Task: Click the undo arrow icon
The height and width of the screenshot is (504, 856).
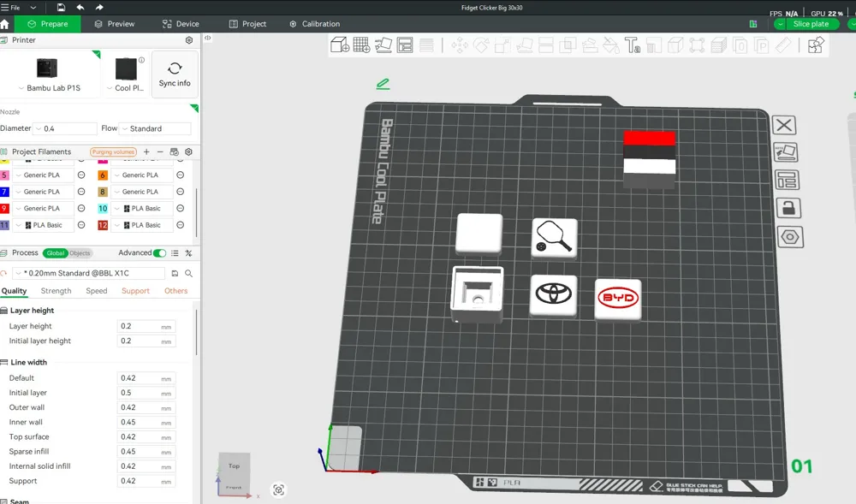Action: tap(80, 7)
